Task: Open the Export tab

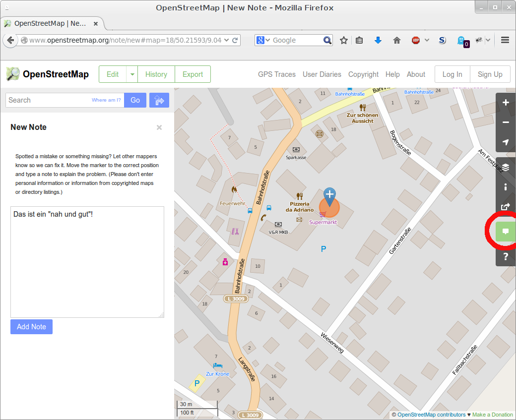Action: [193, 74]
